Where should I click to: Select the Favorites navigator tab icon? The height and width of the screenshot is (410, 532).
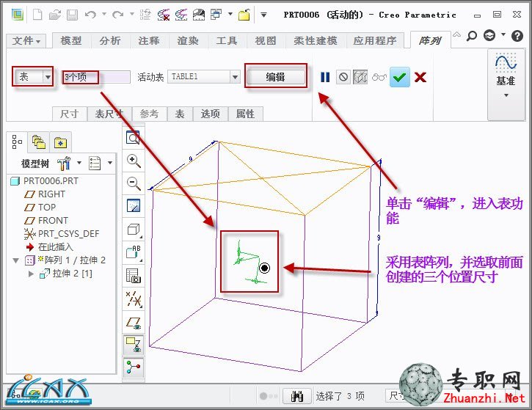coord(60,142)
